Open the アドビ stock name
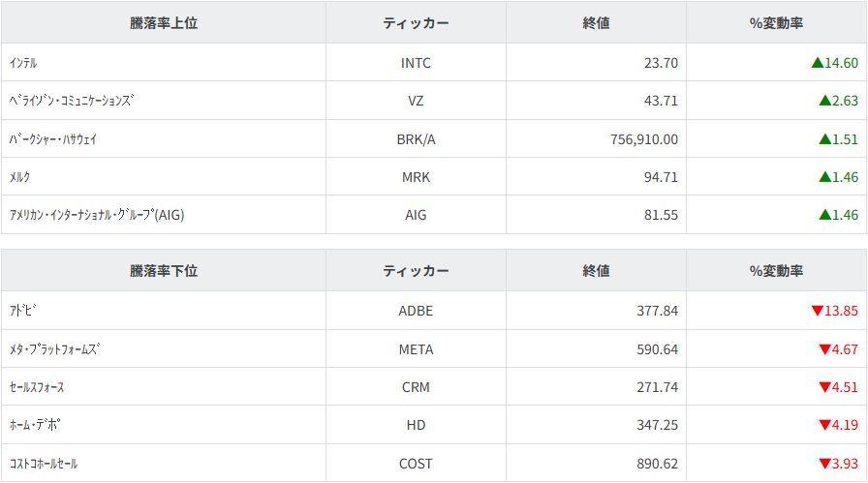The height and width of the screenshot is (483, 868). point(23,311)
